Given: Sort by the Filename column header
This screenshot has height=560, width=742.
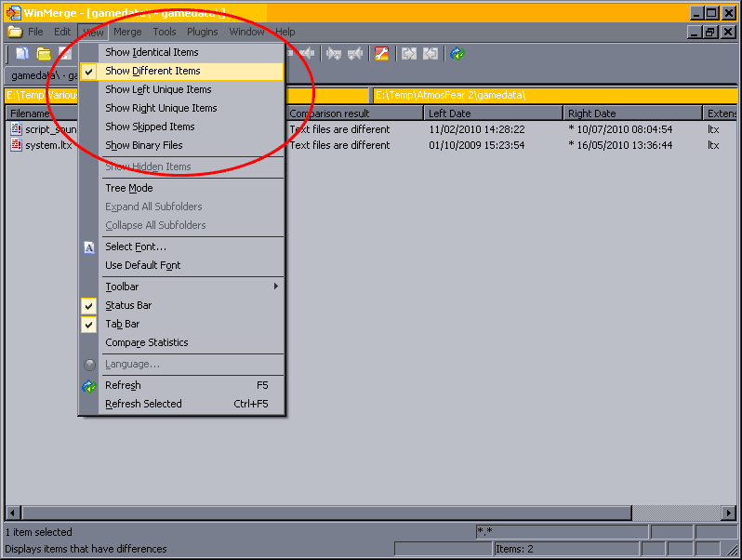Looking at the screenshot, I should click(x=42, y=113).
